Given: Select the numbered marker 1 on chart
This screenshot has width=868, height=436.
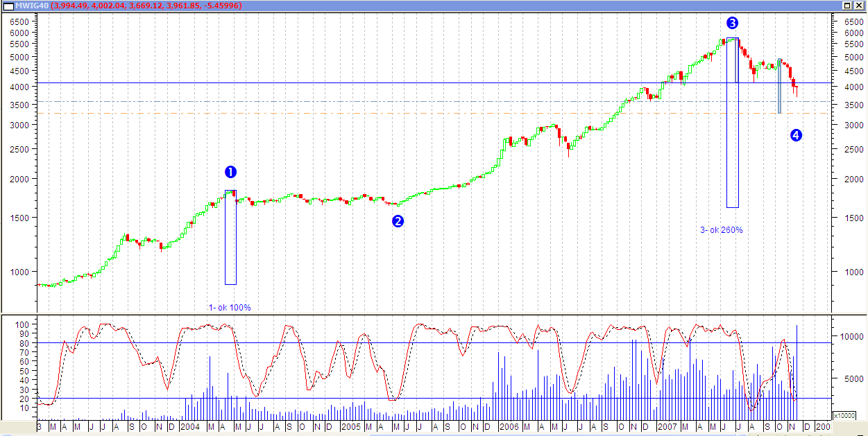Looking at the screenshot, I should tap(231, 172).
